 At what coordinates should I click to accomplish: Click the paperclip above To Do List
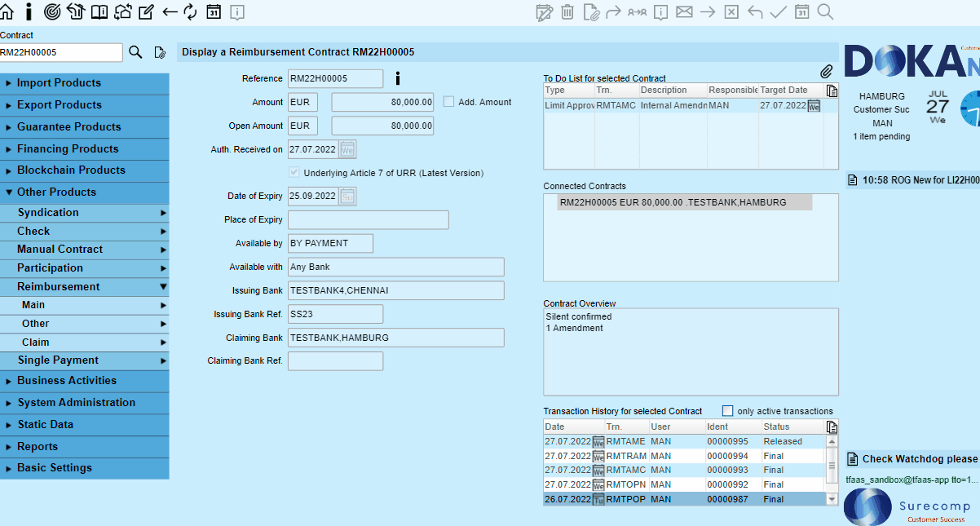pos(826,73)
